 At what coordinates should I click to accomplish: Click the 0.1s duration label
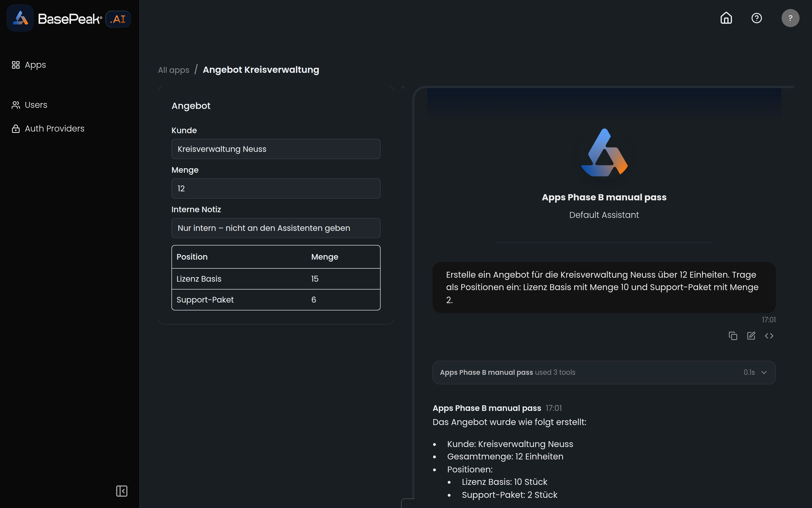point(749,372)
